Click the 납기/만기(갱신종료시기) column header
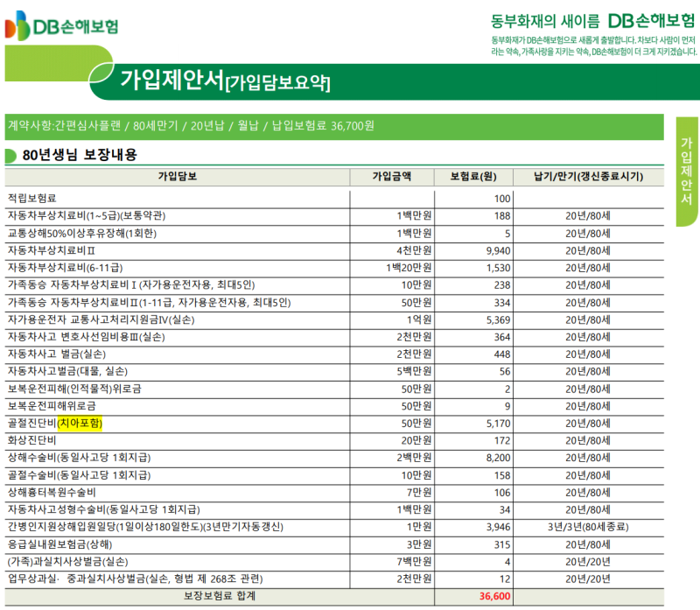The width and height of the screenshot is (700, 610). click(x=588, y=177)
